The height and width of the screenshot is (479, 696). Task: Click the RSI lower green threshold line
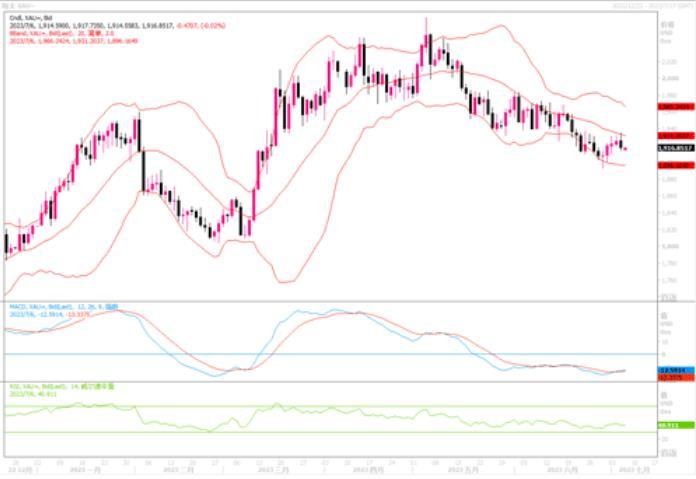(300, 432)
